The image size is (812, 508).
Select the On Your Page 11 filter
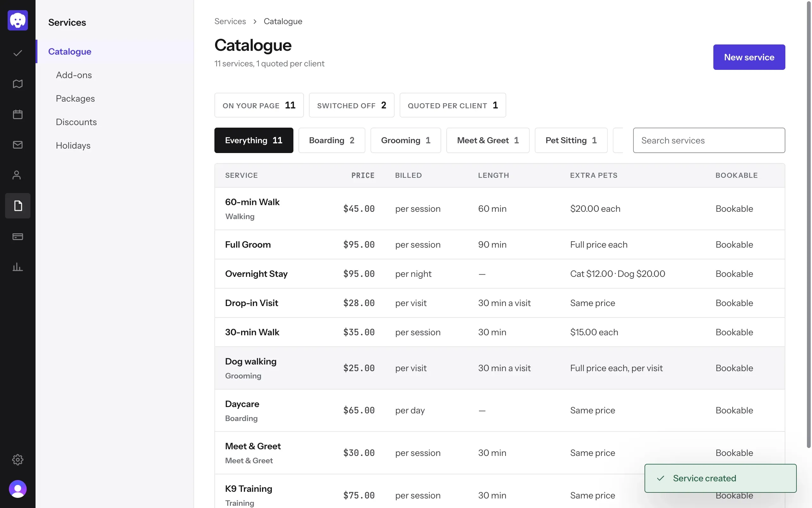point(259,105)
